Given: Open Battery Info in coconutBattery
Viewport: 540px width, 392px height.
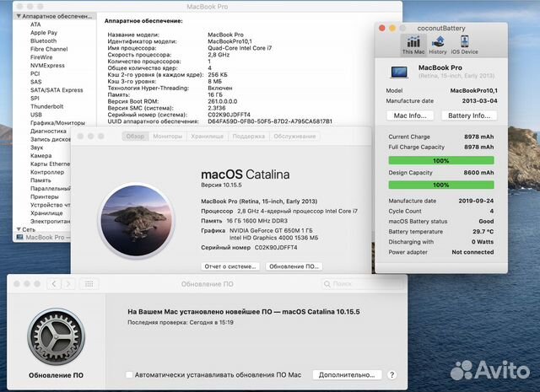Looking at the screenshot, I should pyautogui.click(x=469, y=115).
